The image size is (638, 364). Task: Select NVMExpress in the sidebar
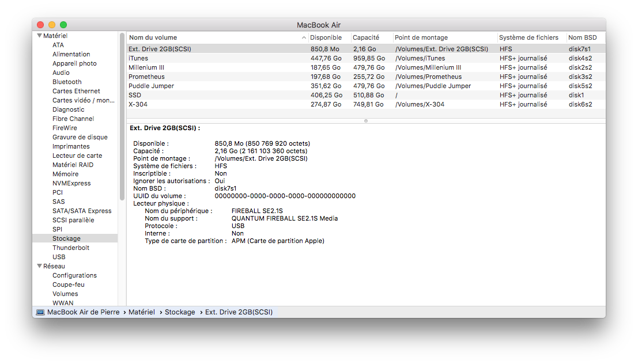(71, 183)
